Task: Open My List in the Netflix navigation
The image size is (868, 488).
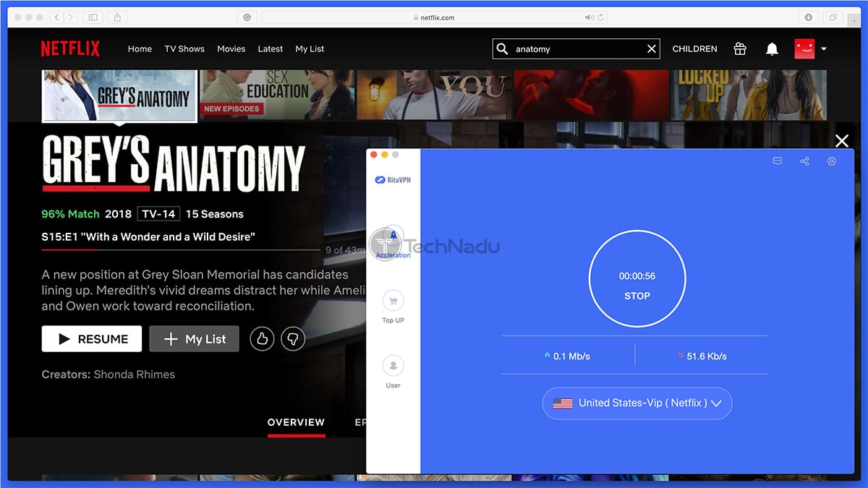Action: pos(310,49)
